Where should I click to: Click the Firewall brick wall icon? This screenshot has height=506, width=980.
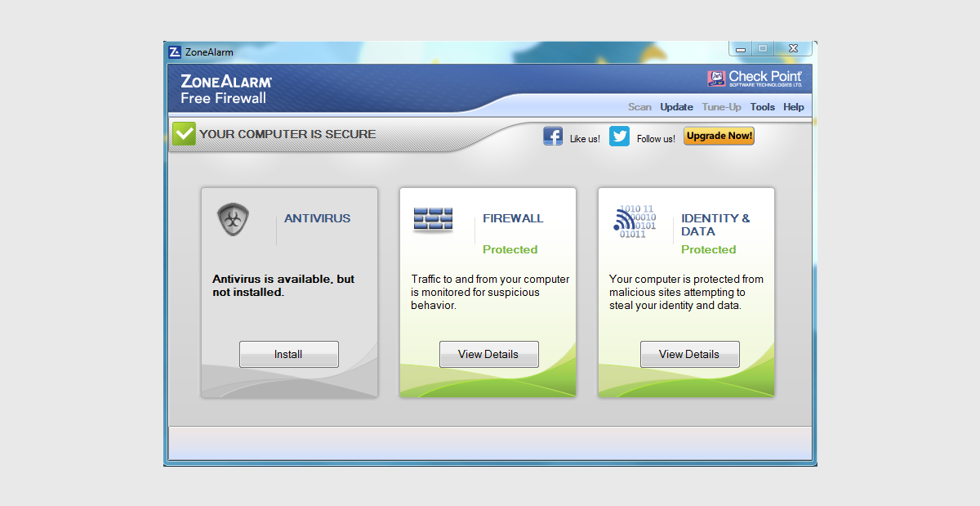(433, 221)
